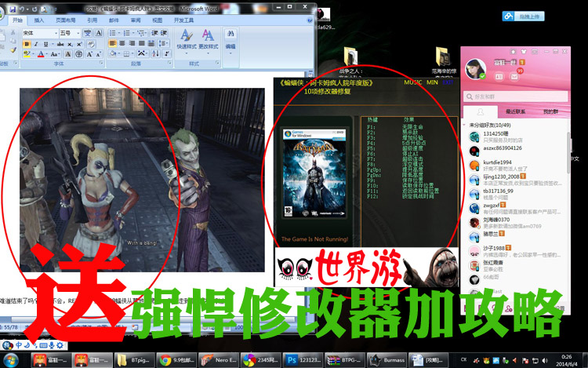Image resolution: width=588 pixels, height=368 pixels.
Task: Click the Increase Indent icon
Action: click(164, 33)
